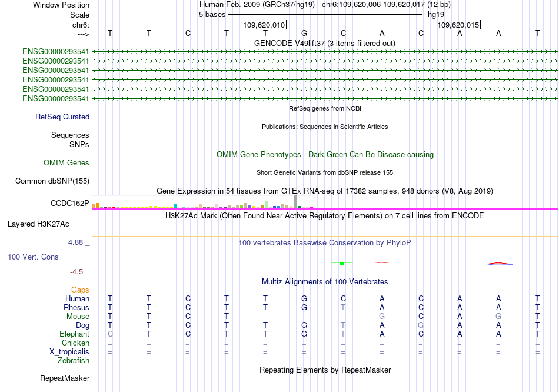Select the Zebrafish alignment row label
The width and height of the screenshot is (559, 392).
(74, 361)
